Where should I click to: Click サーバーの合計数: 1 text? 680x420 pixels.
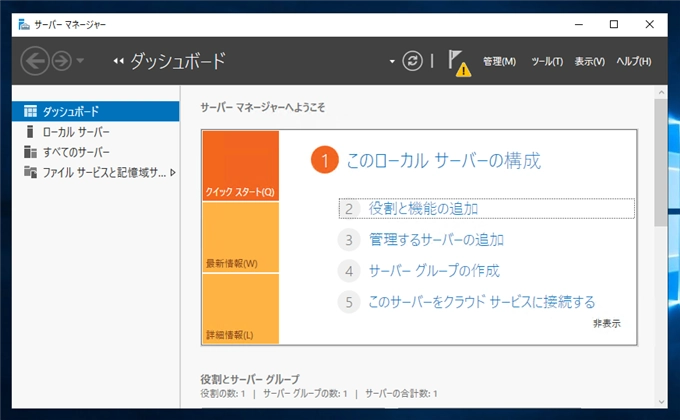coord(401,394)
